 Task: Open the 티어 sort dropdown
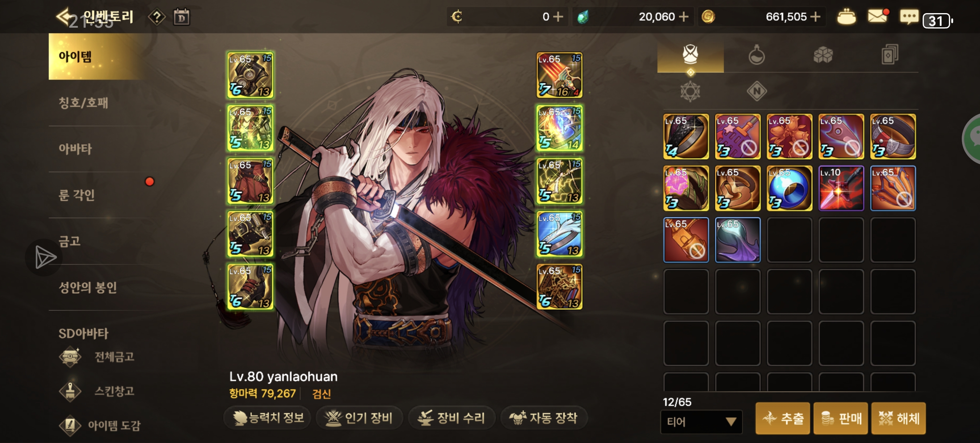[x=701, y=422]
